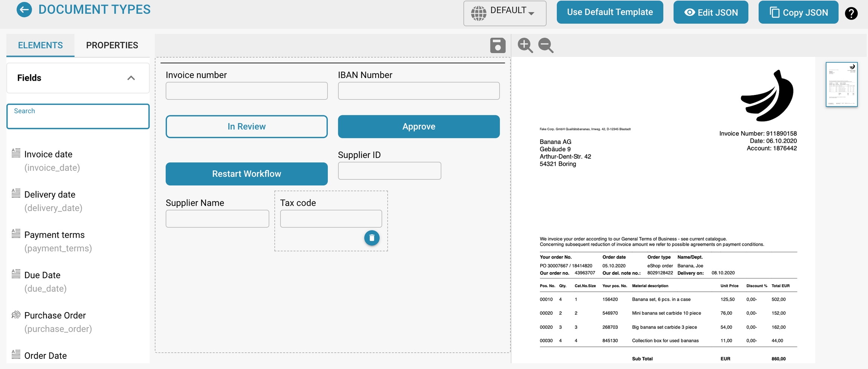Screen dimensions: 868x369
Task: Click Use Default Template button
Action: coord(610,12)
